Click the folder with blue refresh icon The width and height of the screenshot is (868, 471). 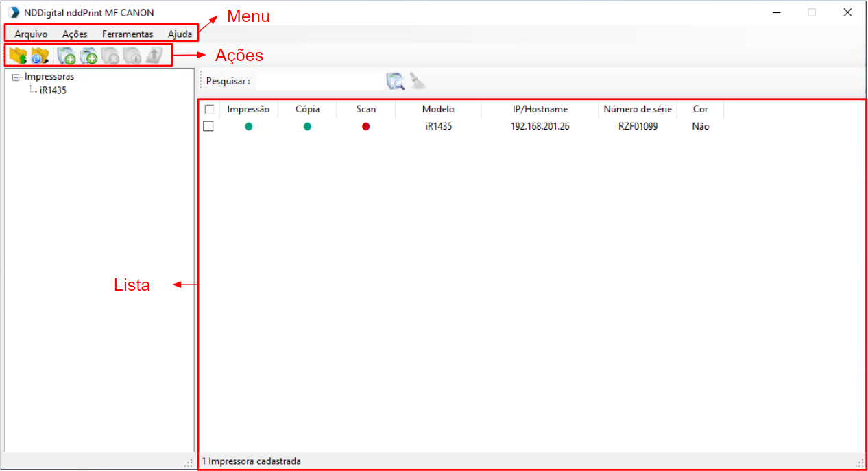(x=40, y=56)
